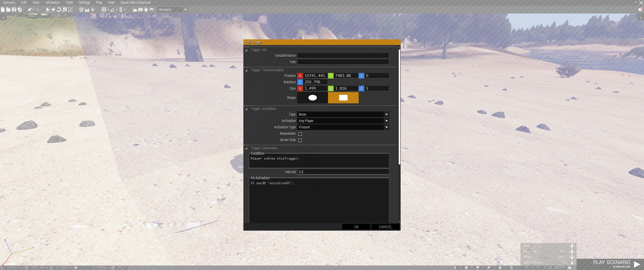
Task: Toggle night vision binoculars icon
Action: pos(152,10)
